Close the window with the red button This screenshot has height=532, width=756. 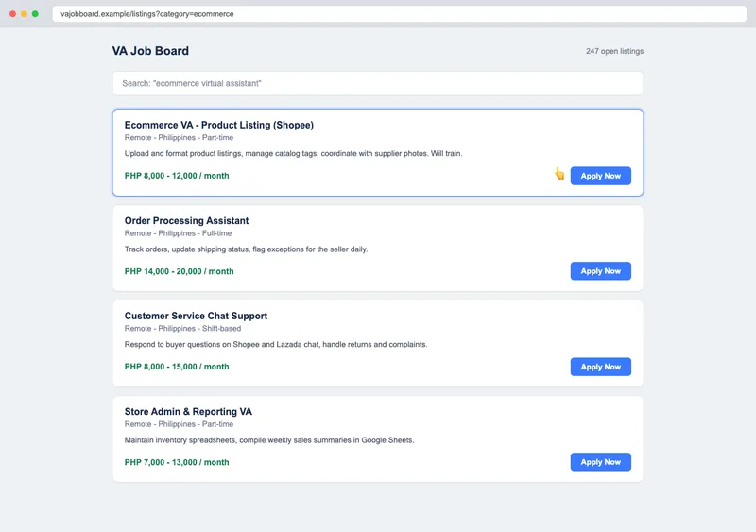12,14
